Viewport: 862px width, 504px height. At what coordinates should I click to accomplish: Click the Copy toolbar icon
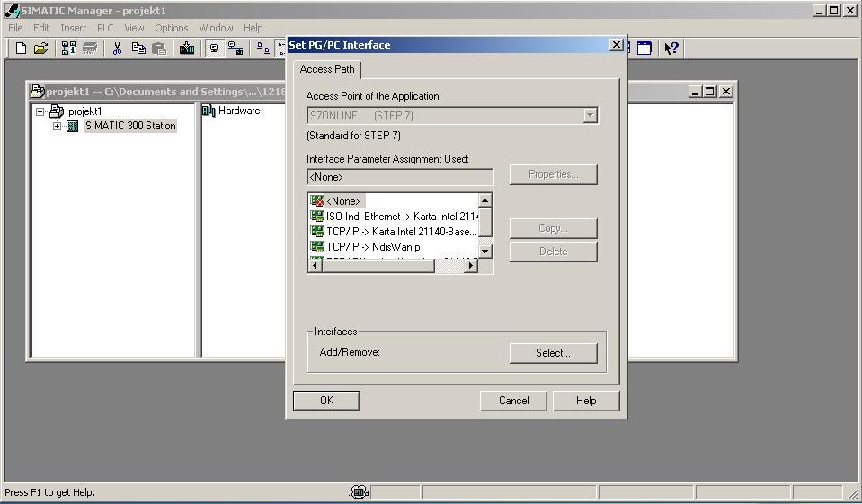point(138,49)
